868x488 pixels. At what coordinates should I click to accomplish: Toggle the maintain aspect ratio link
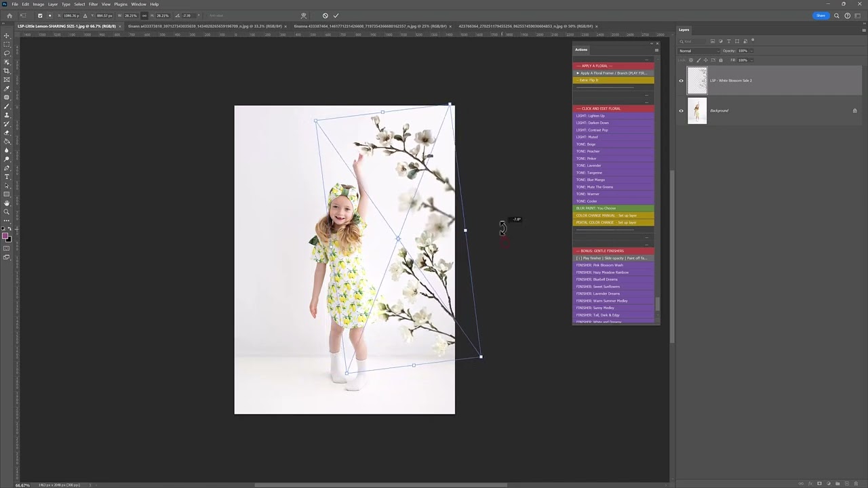tap(144, 16)
